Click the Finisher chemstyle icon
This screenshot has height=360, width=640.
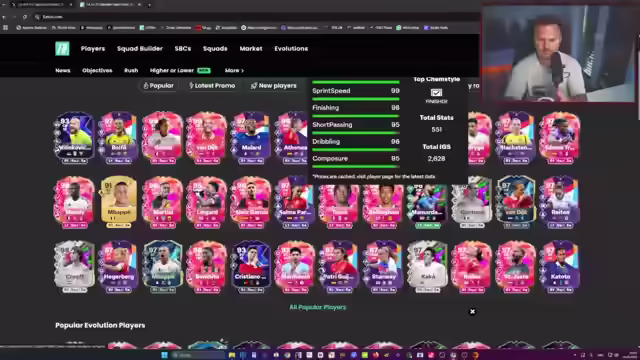[436, 93]
